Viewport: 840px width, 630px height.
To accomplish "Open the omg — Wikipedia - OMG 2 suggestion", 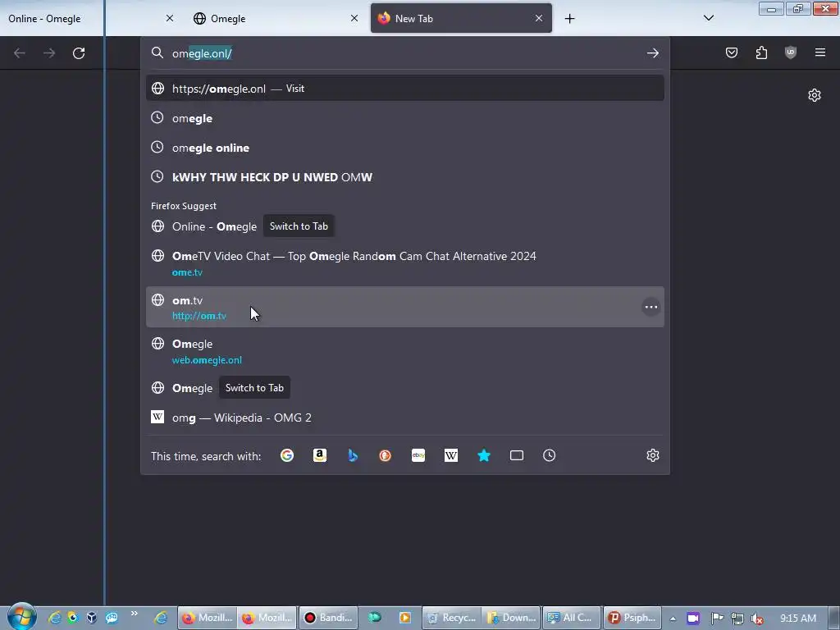I will [x=405, y=418].
